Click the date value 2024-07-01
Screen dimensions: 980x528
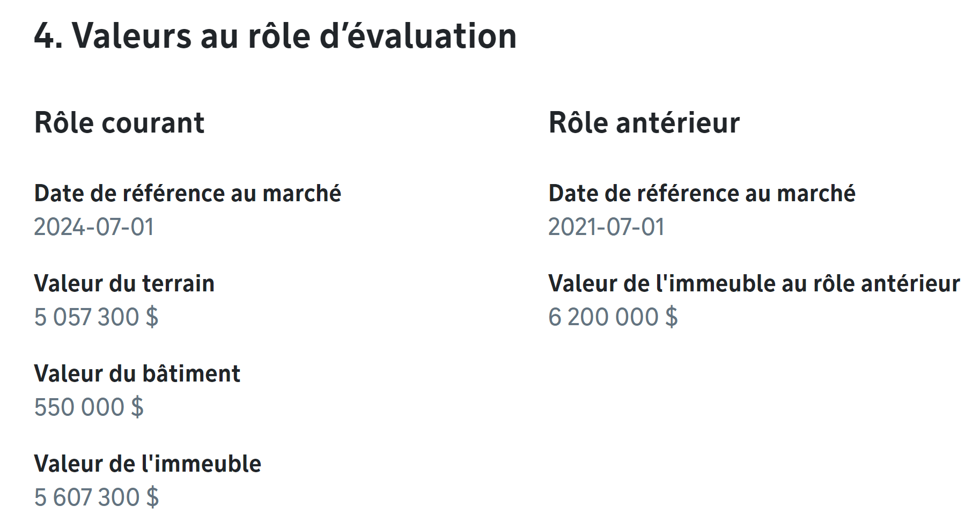94,227
